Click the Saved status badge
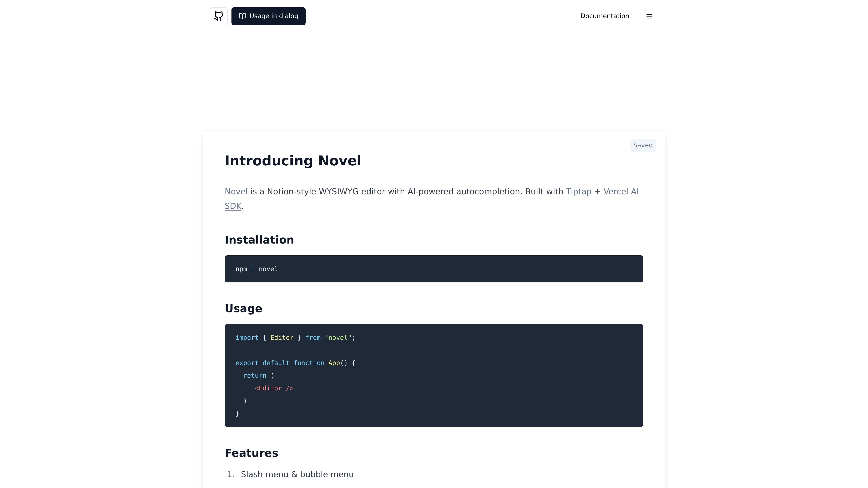The height and width of the screenshot is (488, 868). click(x=643, y=145)
